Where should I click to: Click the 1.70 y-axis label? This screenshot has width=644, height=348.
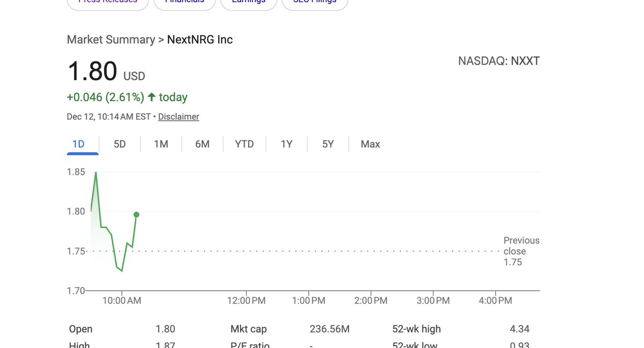point(76,291)
